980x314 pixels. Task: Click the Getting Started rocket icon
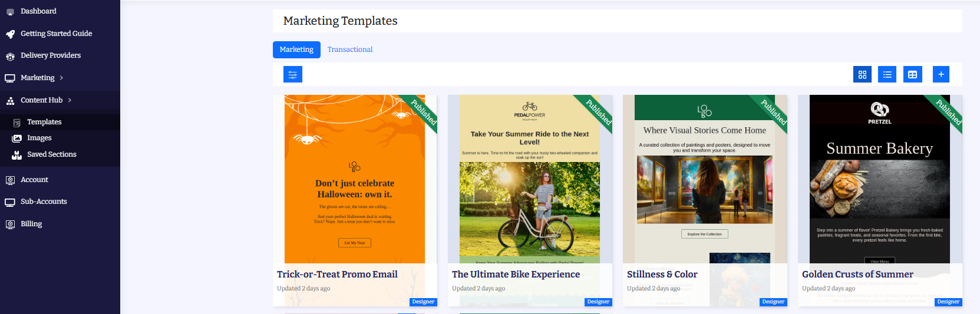coord(10,34)
